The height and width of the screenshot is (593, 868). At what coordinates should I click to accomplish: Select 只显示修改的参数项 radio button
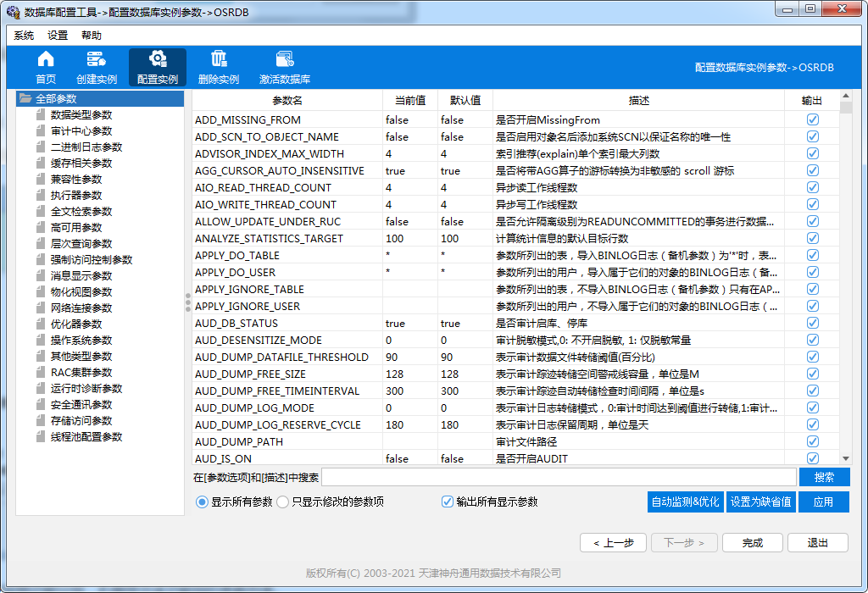click(283, 502)
